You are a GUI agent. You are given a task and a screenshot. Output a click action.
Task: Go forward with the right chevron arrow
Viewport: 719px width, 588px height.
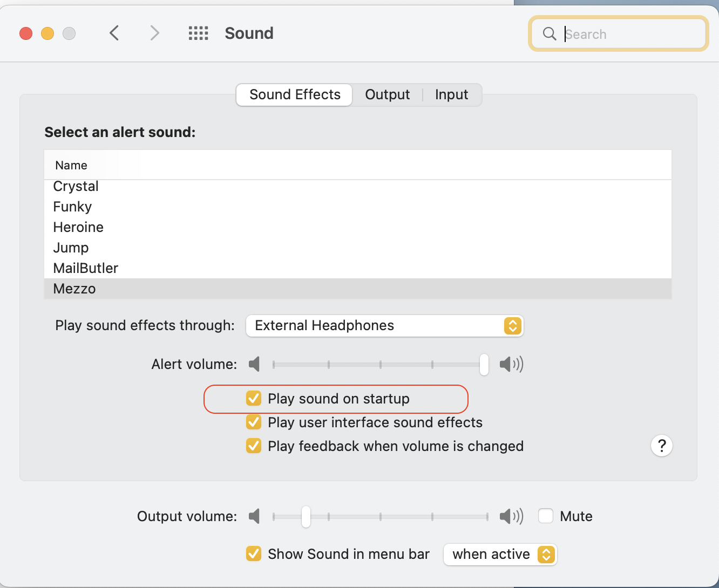pos(155,33)
